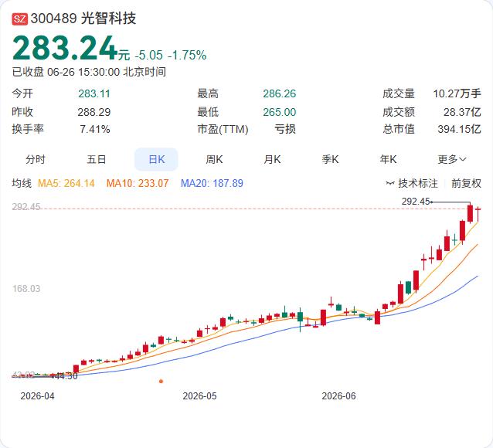
Task: Click the red SZ exchange badge
Action: (x=20, y=19)
